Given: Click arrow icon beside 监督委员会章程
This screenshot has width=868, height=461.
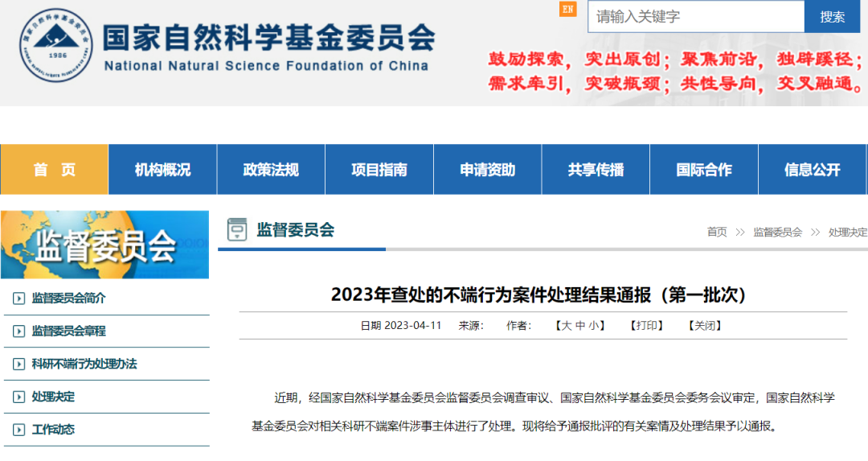Looking at the screenshot, I should tap(18, 331).
